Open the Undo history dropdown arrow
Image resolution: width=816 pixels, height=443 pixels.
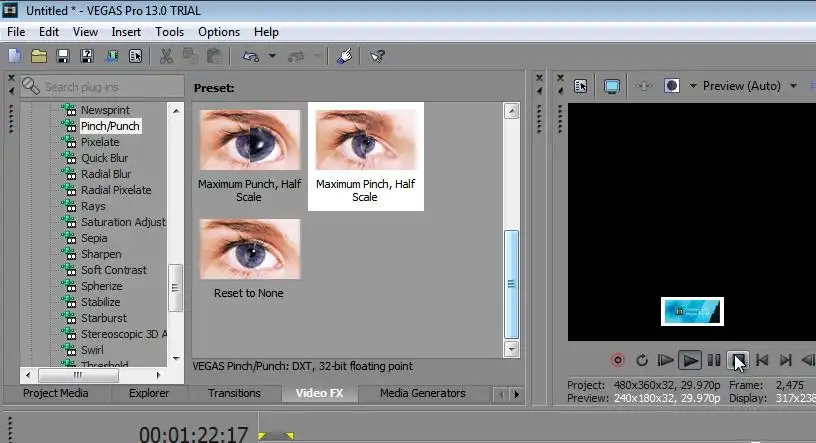pos(272,56)
